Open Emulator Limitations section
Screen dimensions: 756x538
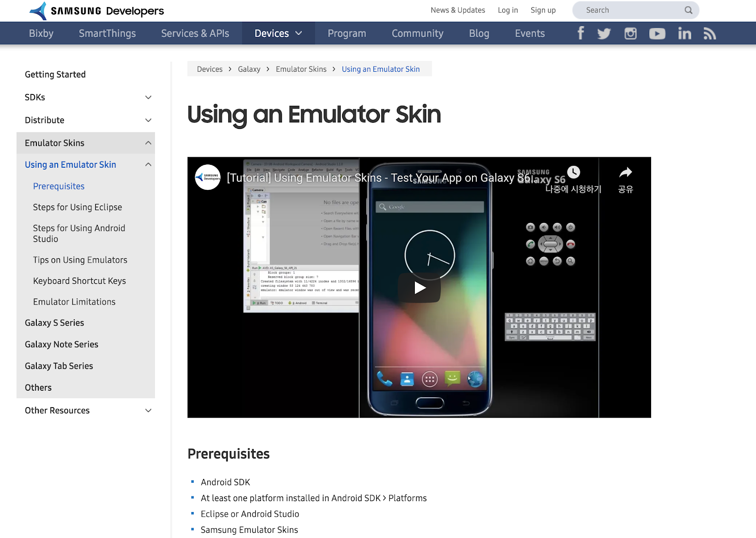tap(74, 301)
